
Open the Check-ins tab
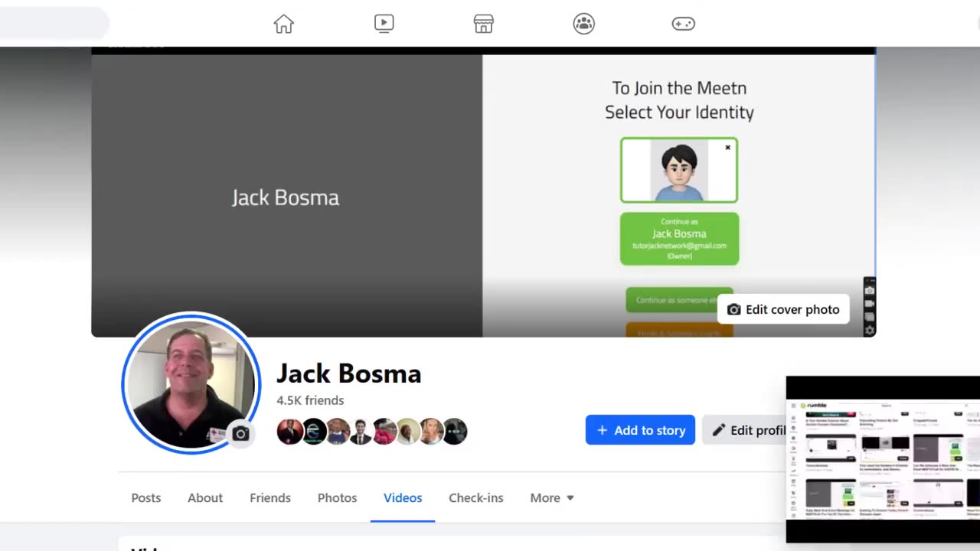click(x=476, y=497)
